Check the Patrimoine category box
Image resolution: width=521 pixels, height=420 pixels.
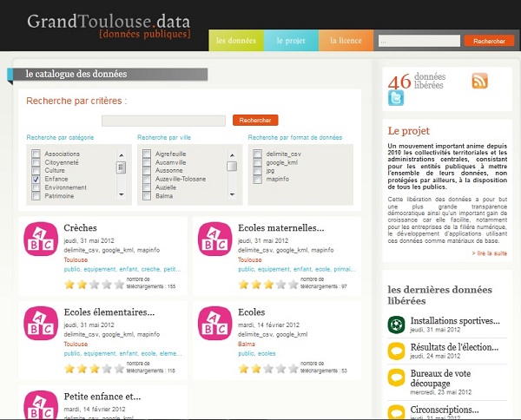click(36, 196)
